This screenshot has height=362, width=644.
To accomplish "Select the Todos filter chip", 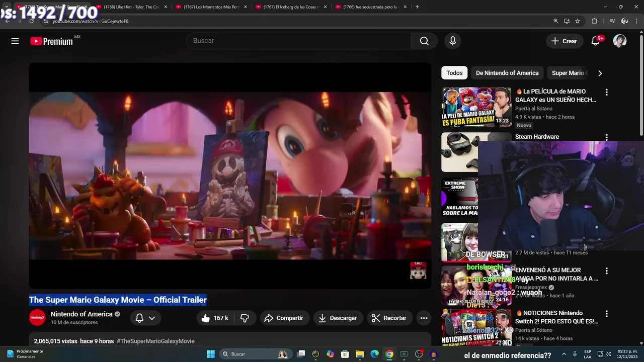I will [454, 73].
